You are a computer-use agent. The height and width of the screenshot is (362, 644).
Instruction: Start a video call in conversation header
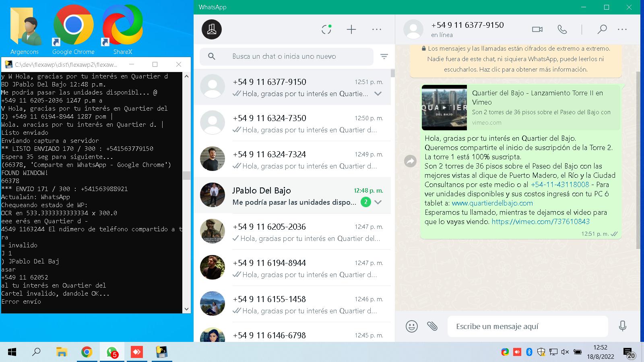pos(537,29)
